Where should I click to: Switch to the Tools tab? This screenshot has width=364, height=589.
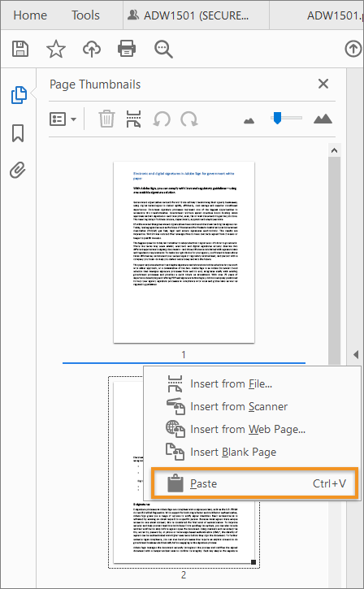tap(85, 15)
